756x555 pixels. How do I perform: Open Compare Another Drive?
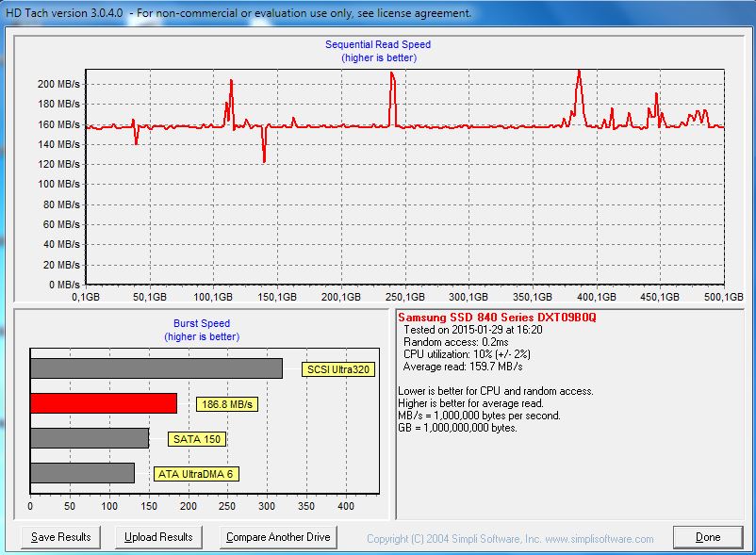tap(278, 537)
